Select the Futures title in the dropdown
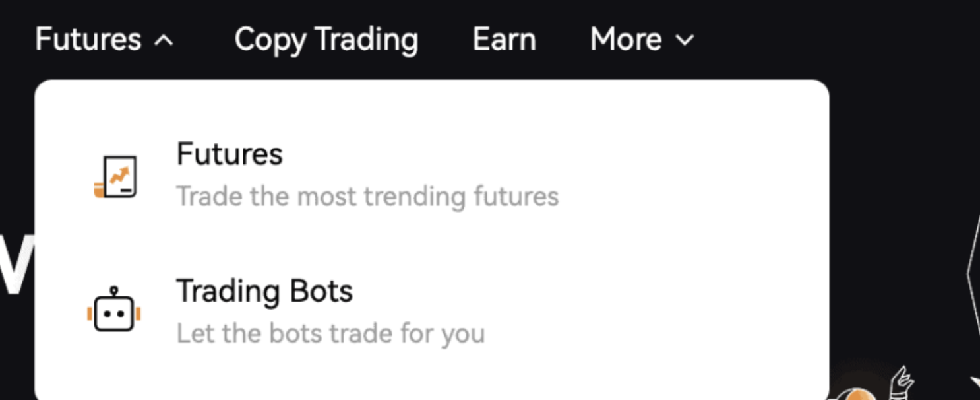This screenshot has width=980, height=400. click(x=230, y=154)
